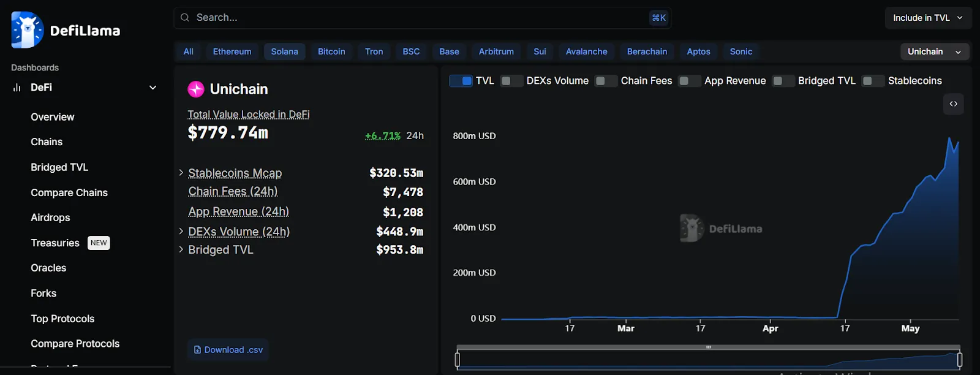Enable the DEXs Volume switch
The height and width of the screenshot is (375, 980).
pyautogui.click(x=511, y=81)
